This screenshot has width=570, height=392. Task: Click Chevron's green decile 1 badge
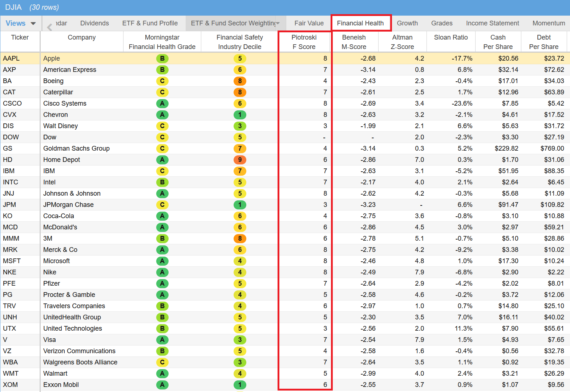tap(240, 115)
